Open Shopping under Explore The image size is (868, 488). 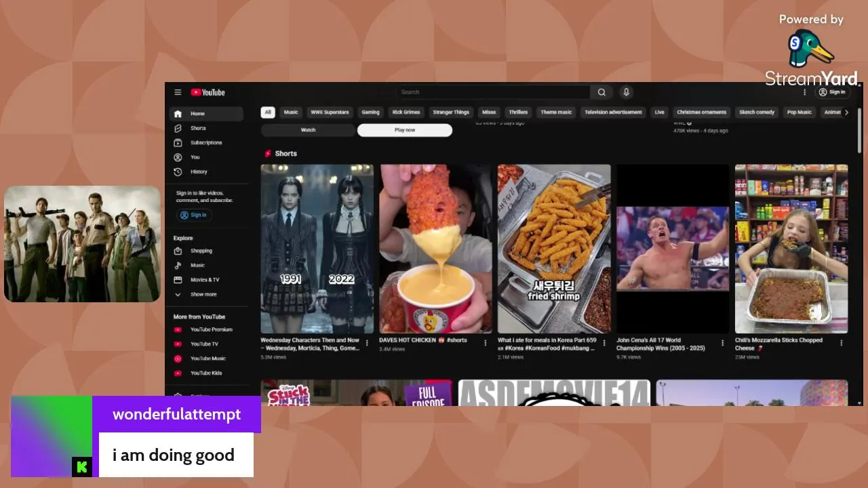click(205, 251)
